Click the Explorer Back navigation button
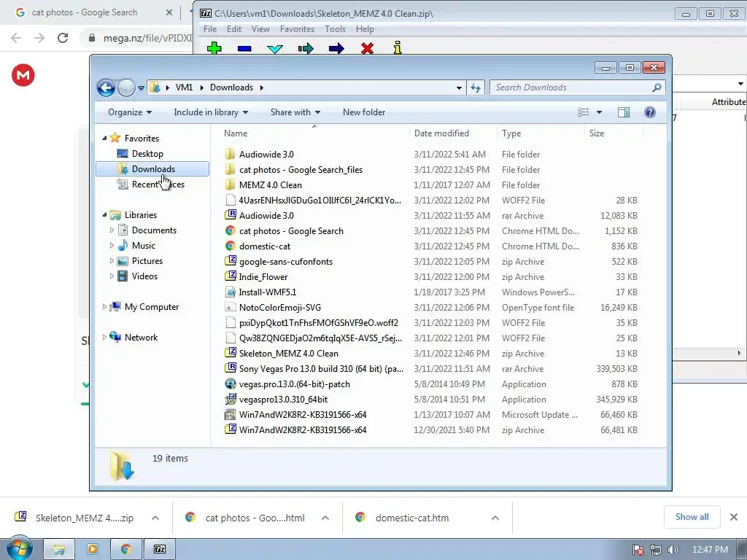This screenshot has width=747, height=560. coord(106,87)
